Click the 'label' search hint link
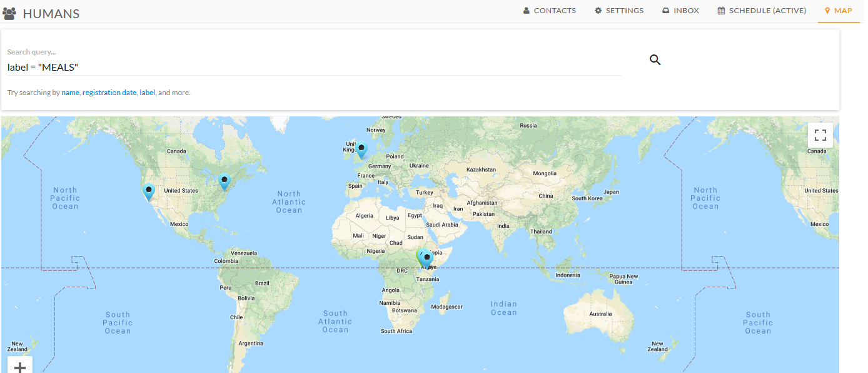 click(x=147, y=93)
